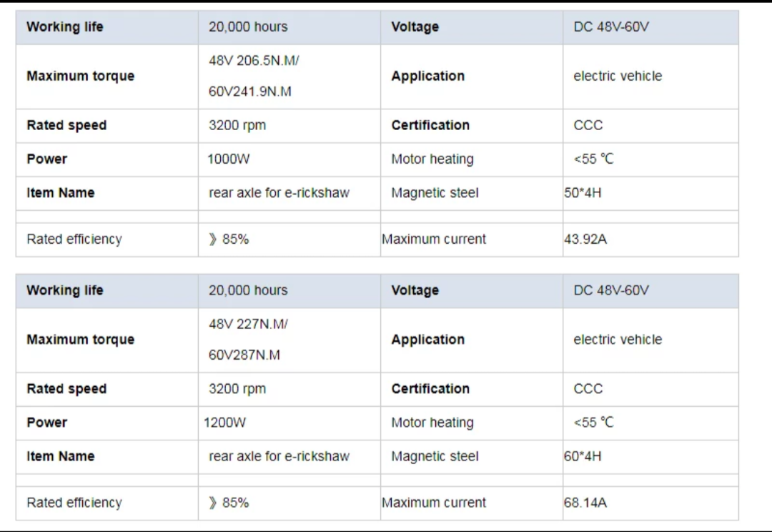Click the 60V287N.M torque text
Viewport: 772px width, 532px height.
pos(244,355)
